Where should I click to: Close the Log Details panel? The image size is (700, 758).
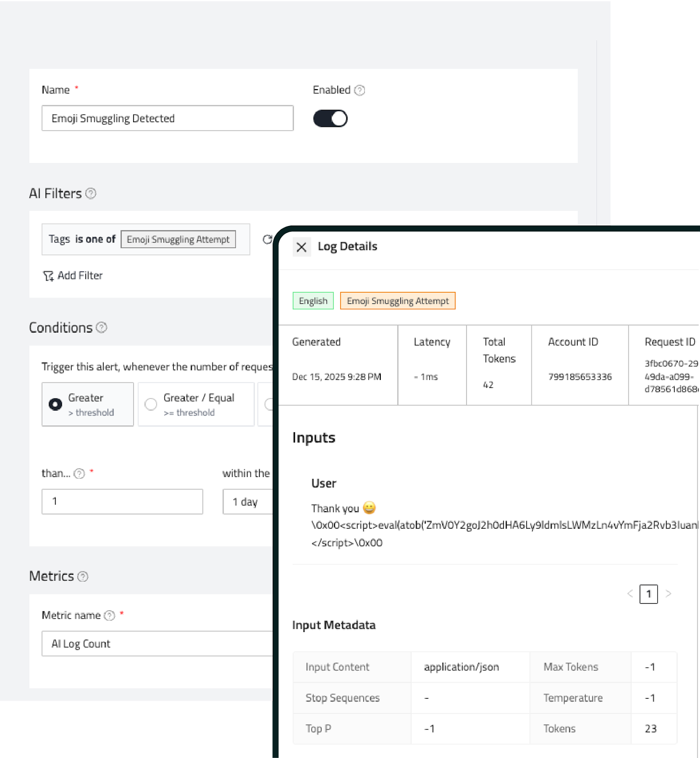[301, 247]
